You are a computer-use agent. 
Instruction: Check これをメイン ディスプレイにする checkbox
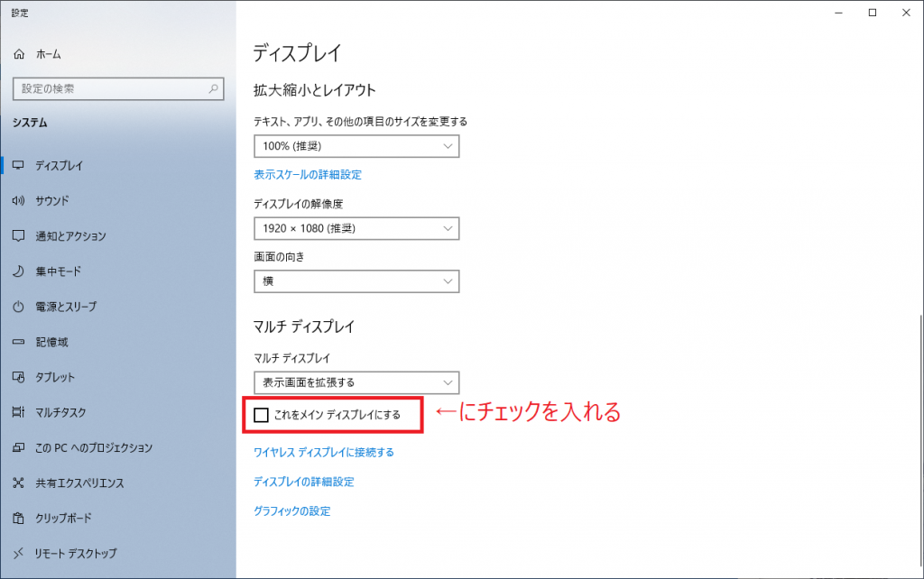click(x=261, y=415)
